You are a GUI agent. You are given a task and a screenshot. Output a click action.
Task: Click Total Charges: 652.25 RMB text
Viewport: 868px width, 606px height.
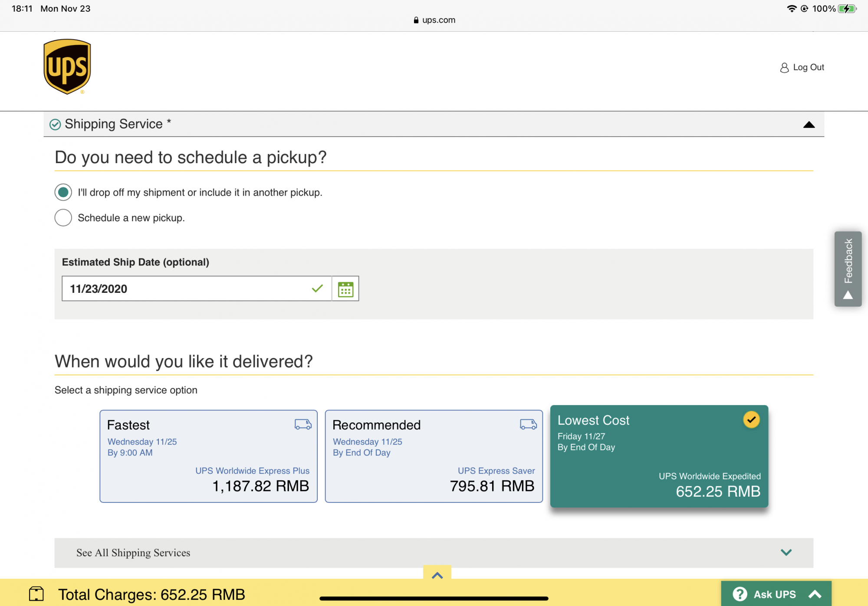(x=152, y=594)
